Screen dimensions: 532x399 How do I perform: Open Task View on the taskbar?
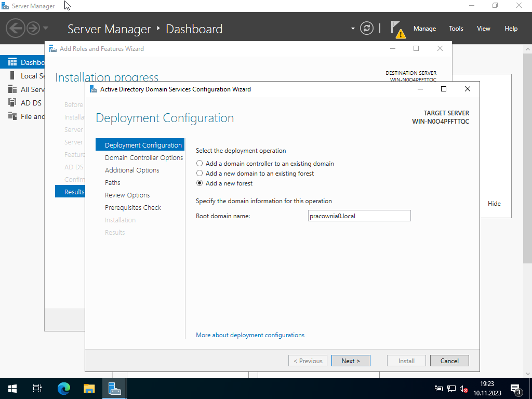point(37,389)
